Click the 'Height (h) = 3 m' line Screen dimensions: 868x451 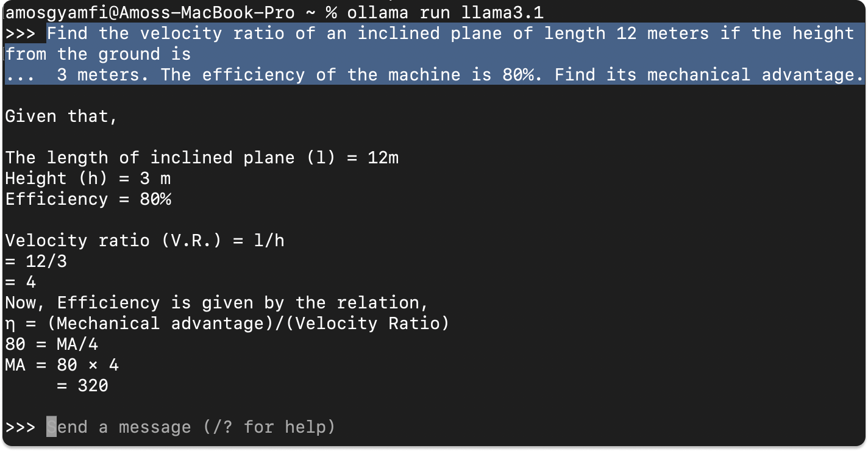(x=88, y=179)
